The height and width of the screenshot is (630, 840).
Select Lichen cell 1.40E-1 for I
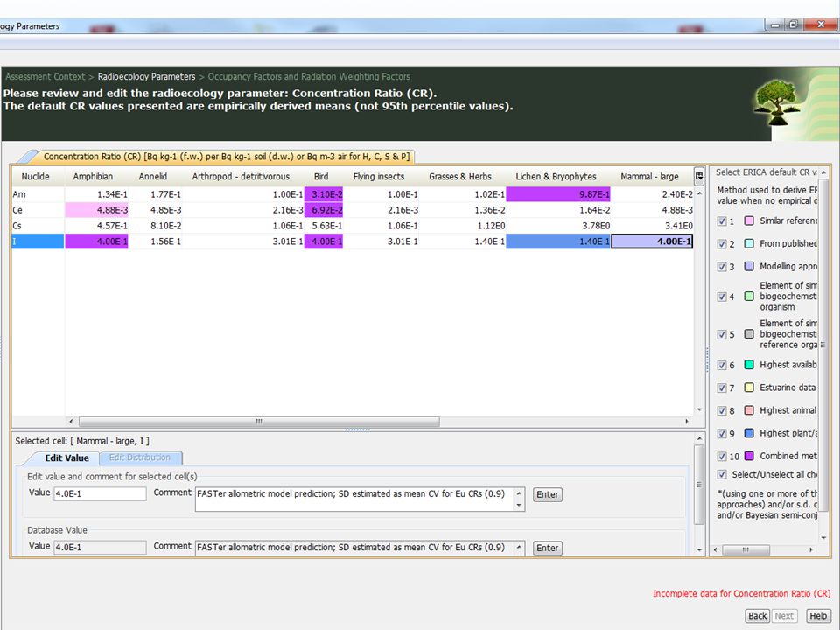coord(558,241)
